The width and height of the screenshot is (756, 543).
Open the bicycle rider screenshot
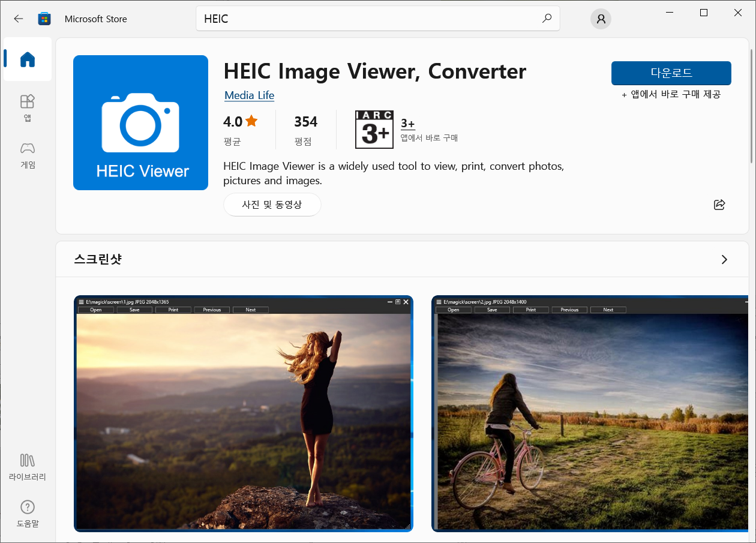coord(590,413)
